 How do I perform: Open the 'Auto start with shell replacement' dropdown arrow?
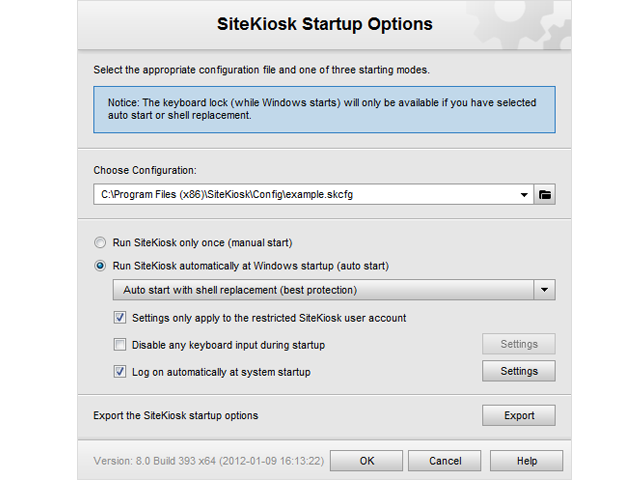(544, 290)
